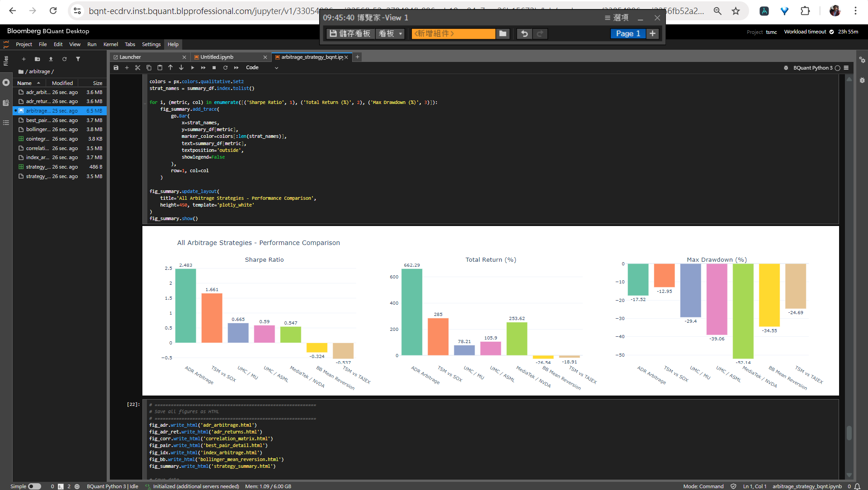This screenshot has width=868, height=490.
Task: Upload files in the file browser
Action: tap(51, 59)
